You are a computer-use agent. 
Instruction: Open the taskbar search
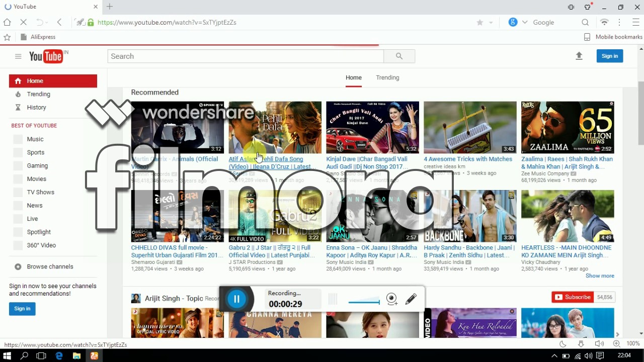[x=24, y=355]
